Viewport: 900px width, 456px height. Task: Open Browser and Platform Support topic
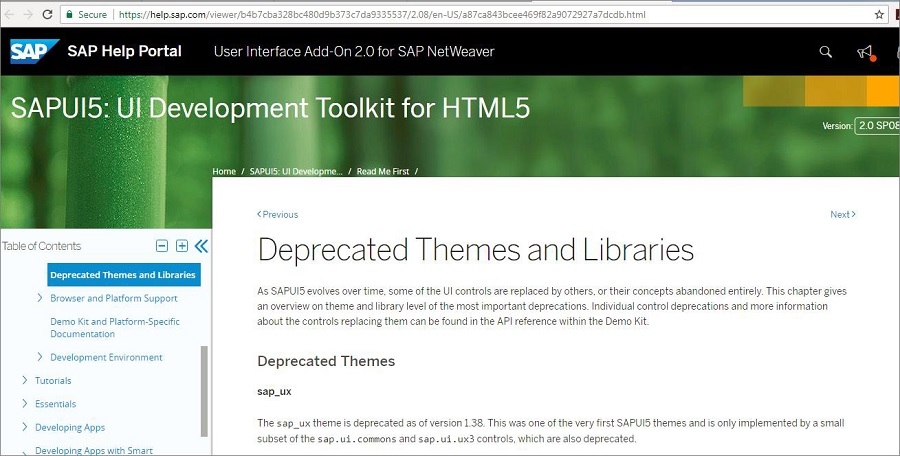pos(114,298)
